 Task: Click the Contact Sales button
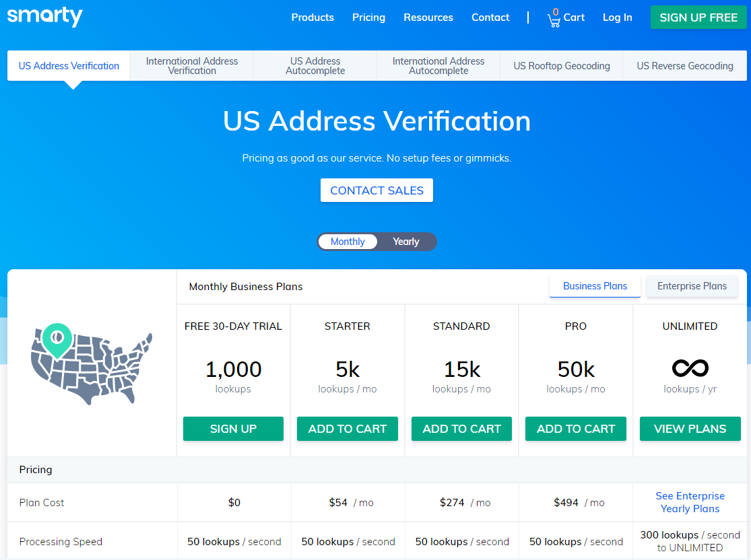377,190
